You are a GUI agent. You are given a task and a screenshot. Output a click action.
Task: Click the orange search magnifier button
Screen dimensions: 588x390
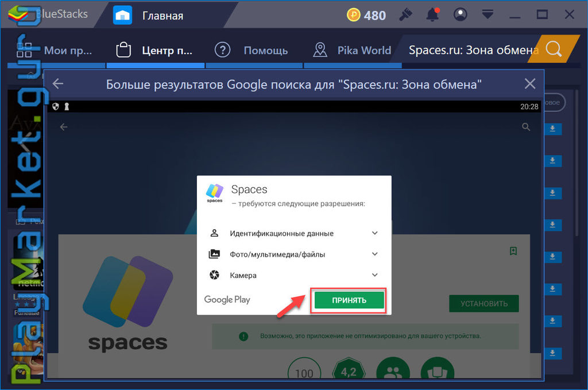(554, 49)
